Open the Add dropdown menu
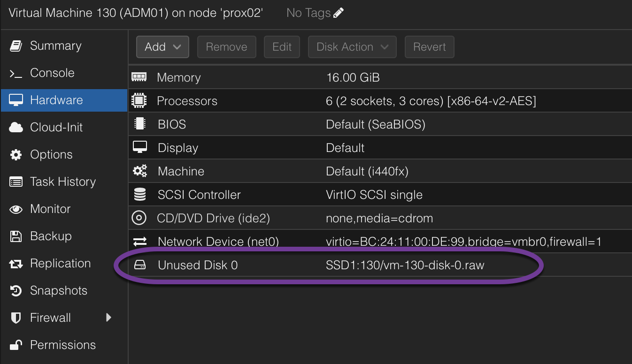Image resolution: width=632 pixels, height=364 pixels. coord(162,46)
